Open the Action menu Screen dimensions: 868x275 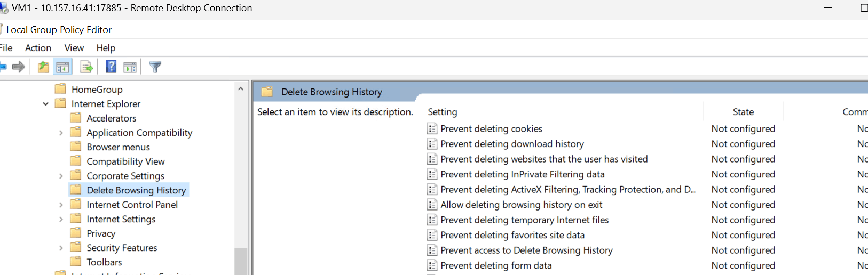pyautogui.click(x=38, y=48)
